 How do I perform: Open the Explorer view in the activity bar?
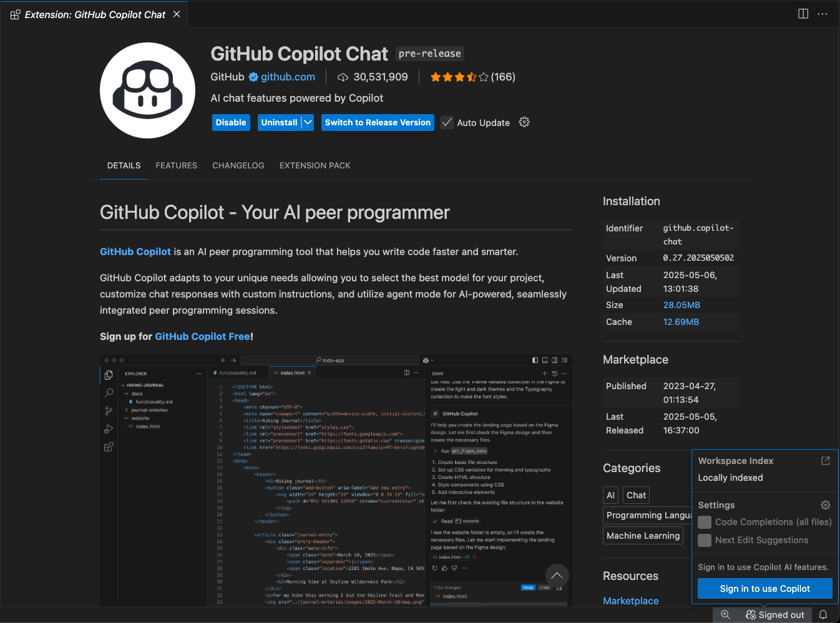[x=109, y=375]
